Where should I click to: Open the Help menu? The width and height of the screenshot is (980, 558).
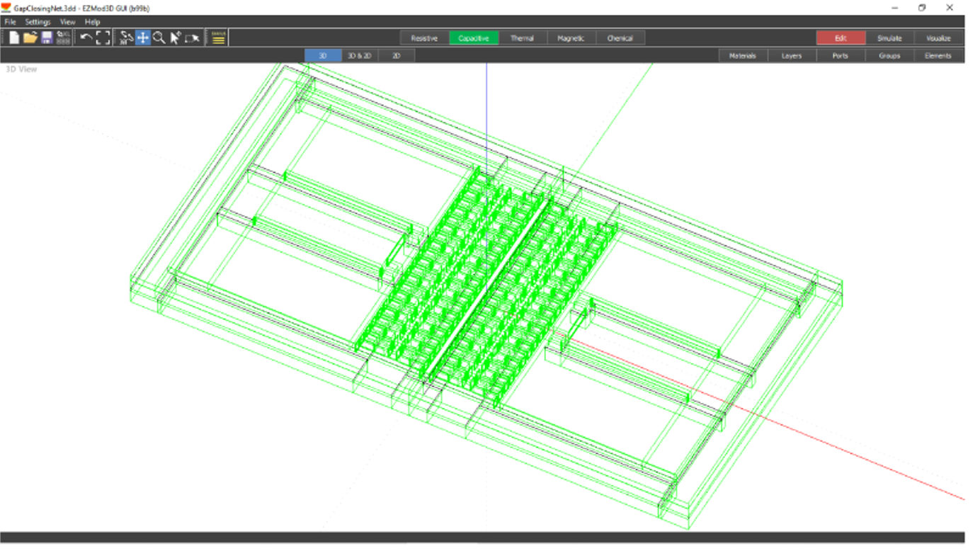[x=91, y=22]
